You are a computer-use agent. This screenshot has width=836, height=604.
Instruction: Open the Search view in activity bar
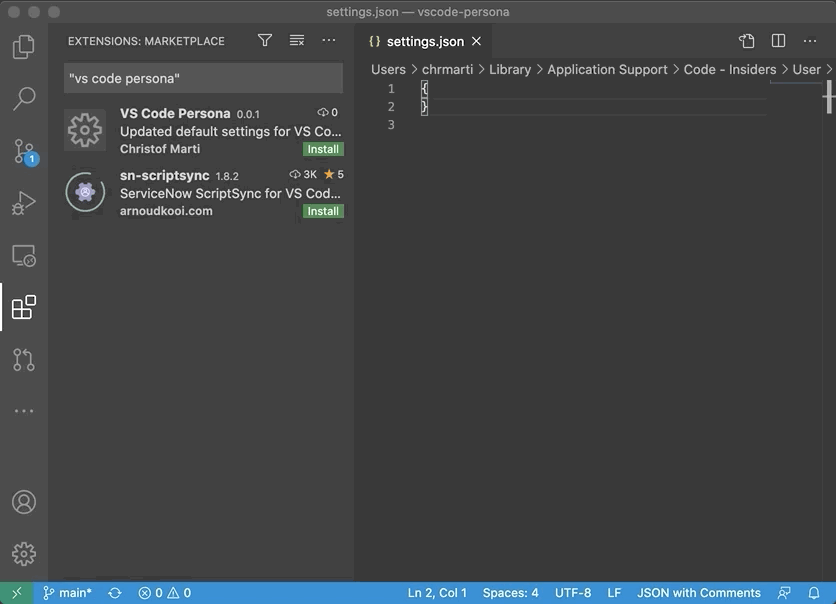point(23,98)
